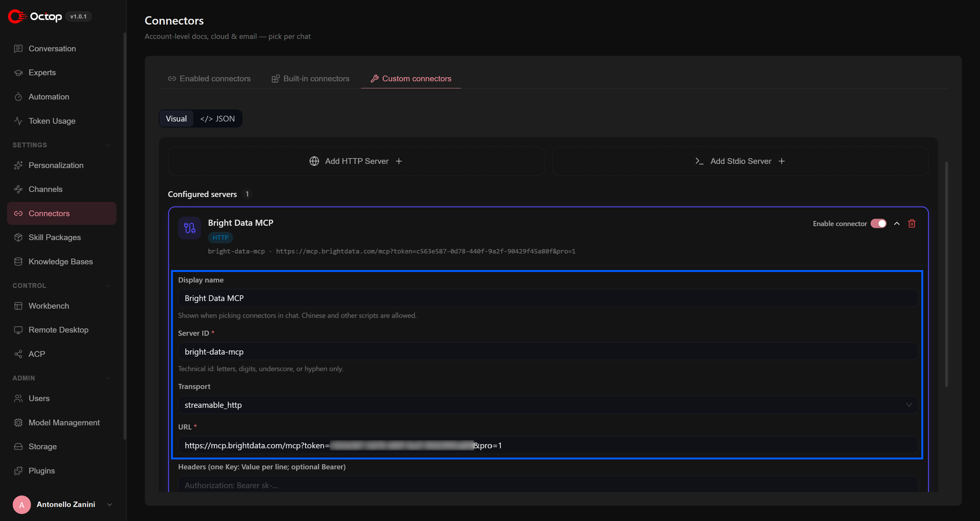Click the Model Management chip icon
This screenshot has height=521, width=980.
[18, 422]
